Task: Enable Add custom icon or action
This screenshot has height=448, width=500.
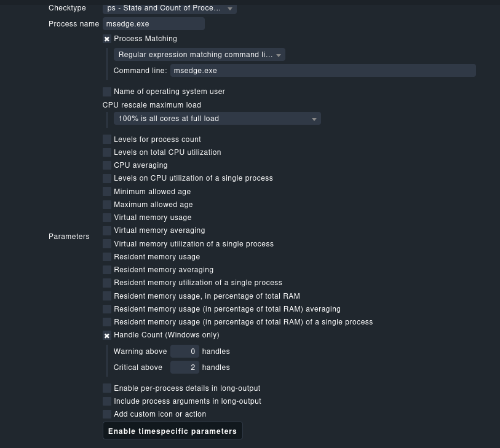Action: pyautogui.click(x=107, y=414)
